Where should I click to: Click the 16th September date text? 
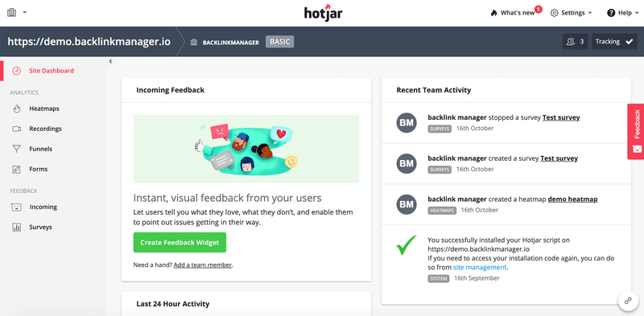coord(477,278)
